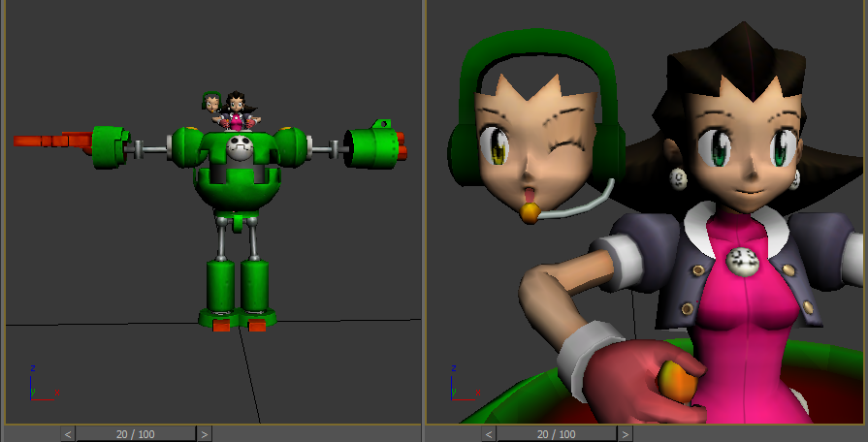Image resolution: width=868 pixels, height=442 pixels.
Task: Click next frame arrow in left viewport
Action: coord(204,434)
